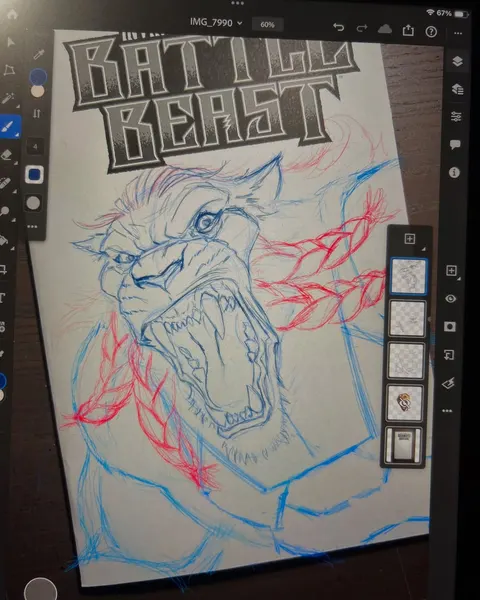Screen dimensions: 480x600
Task: Toggle layer visibility eye icon
Action: (451, 298)
